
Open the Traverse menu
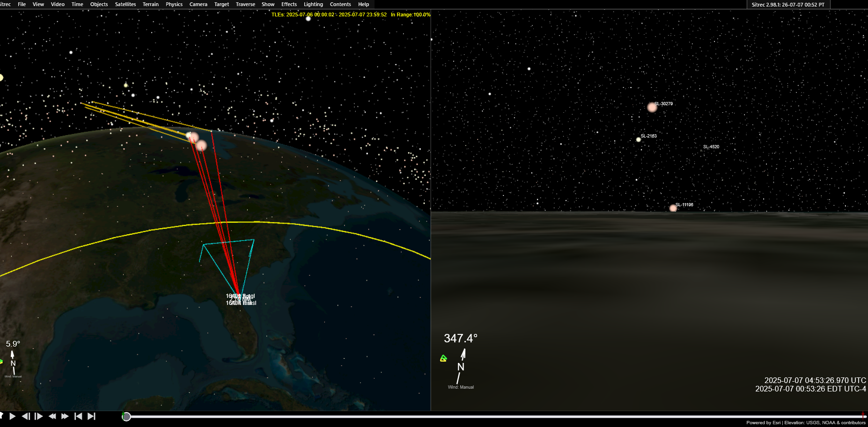point(245,4)
